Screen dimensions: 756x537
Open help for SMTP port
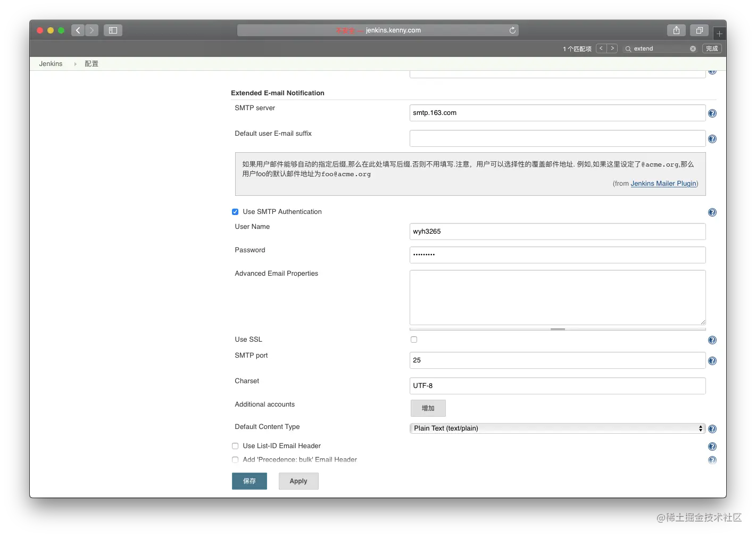point(712,361)
